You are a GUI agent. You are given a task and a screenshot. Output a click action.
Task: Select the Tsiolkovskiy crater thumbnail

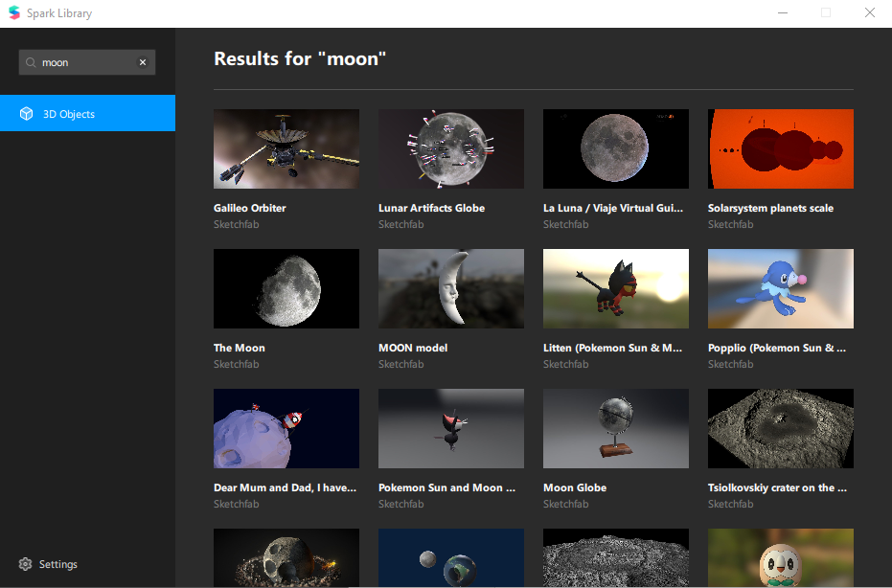[x=780, y=428]
